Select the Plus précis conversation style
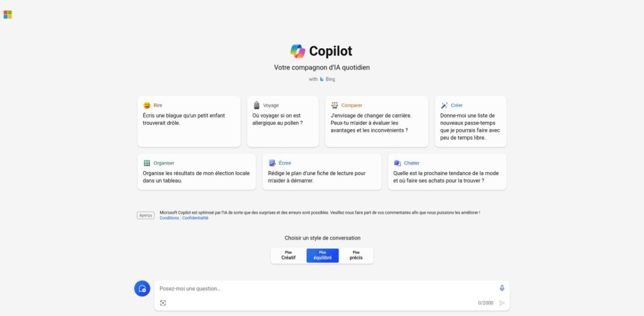The image size is (644, 316). [356, 255]
